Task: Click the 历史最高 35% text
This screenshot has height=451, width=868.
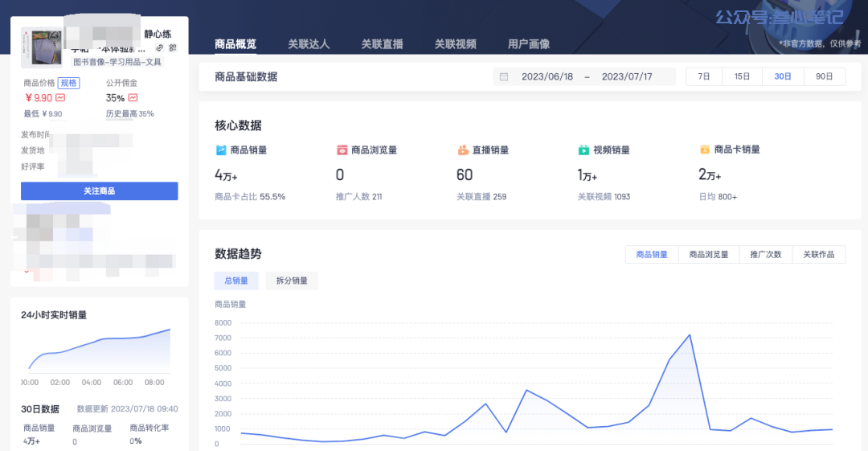Action: tap(130, 113)
